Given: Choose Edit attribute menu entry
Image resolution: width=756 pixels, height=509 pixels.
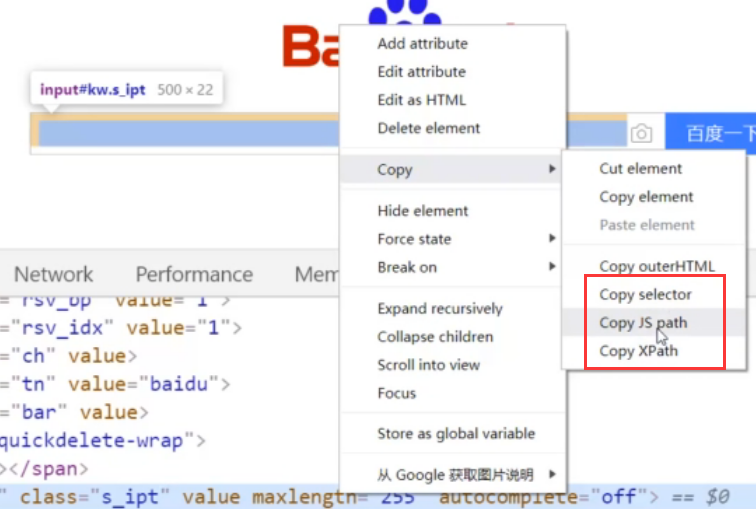Looking at the screenshot, I should 421,72.
